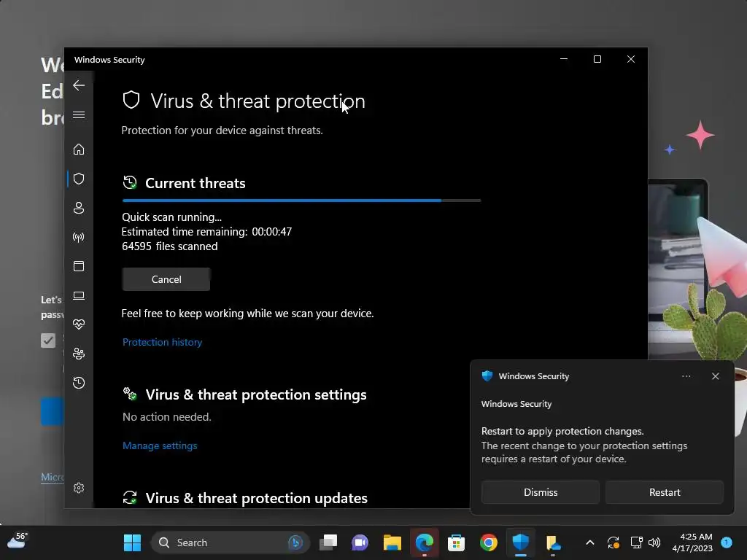Click Windows Security shield in taskbar
747x560 pixels.
pos(520,542)
